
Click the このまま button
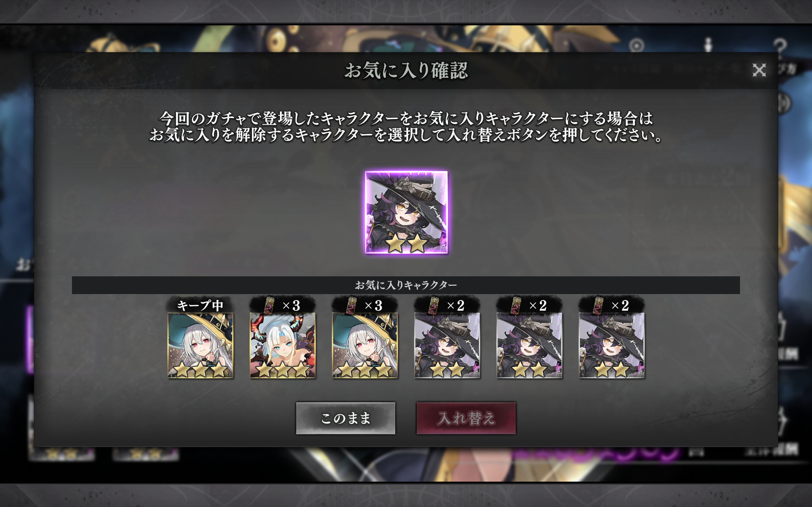(x=346, y=418)
